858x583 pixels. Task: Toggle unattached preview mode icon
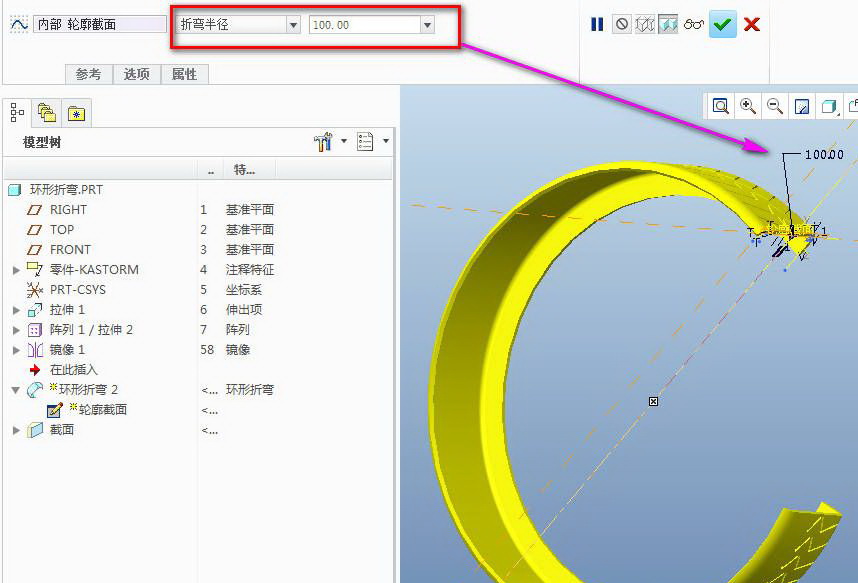click(645, 24)
